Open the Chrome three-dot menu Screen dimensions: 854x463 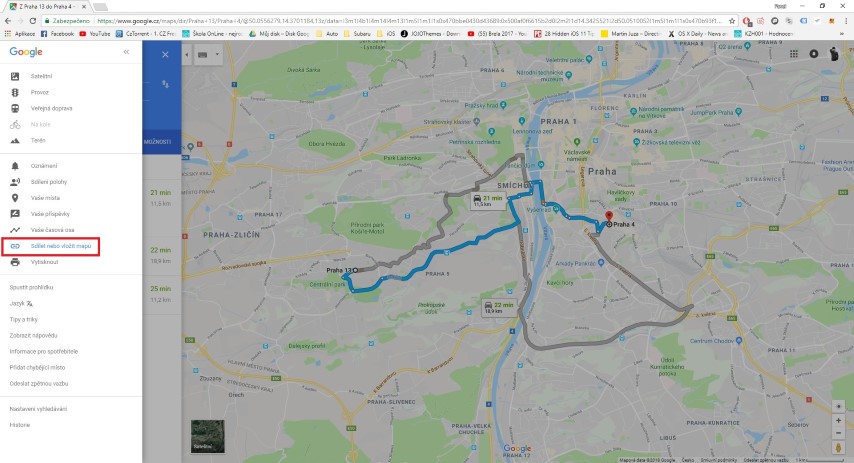[846, 21]
